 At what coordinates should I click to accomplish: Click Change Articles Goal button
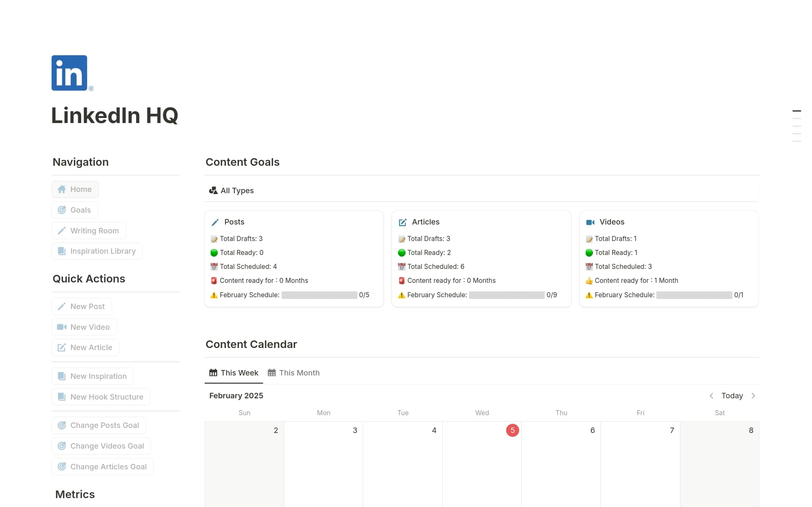pyautogui.click(x=102, y=467)
